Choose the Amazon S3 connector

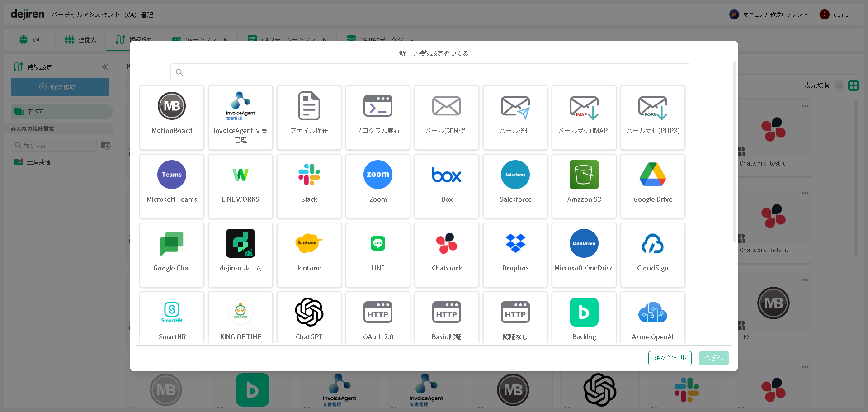click(584, 175)
